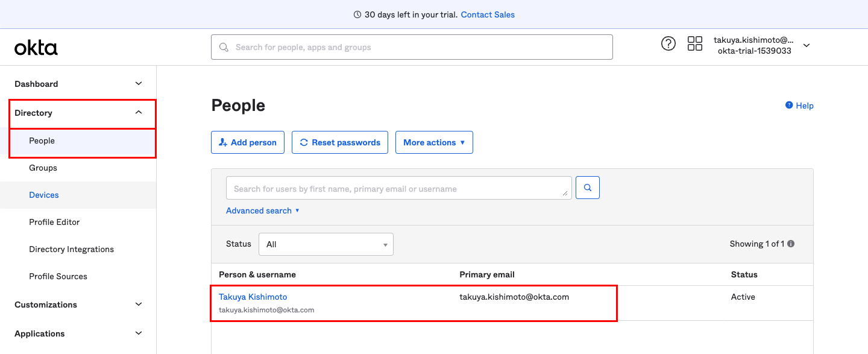Click the user search input field
The image size is (868, 354).
[x=398, y=188]
